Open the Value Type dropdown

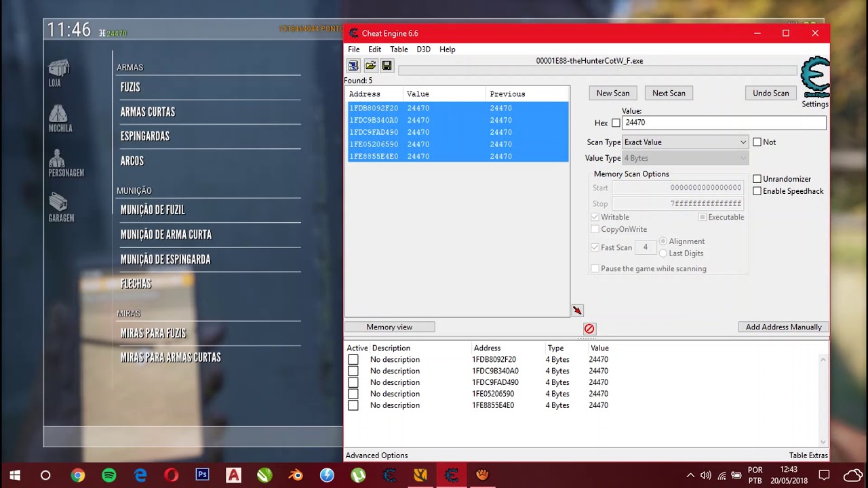685,158
